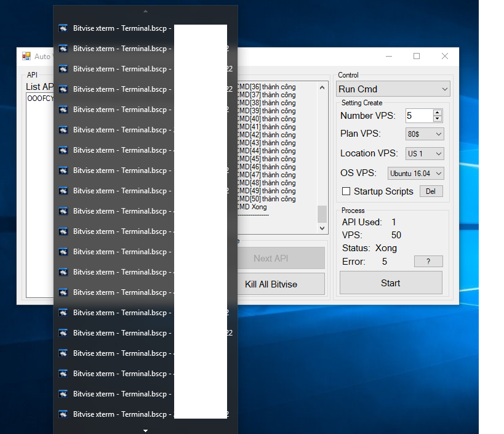Click the log panel's vertical scrollbar thumb
The height and width of the screenshot is (434, 504).
click(x=322, y=214)
